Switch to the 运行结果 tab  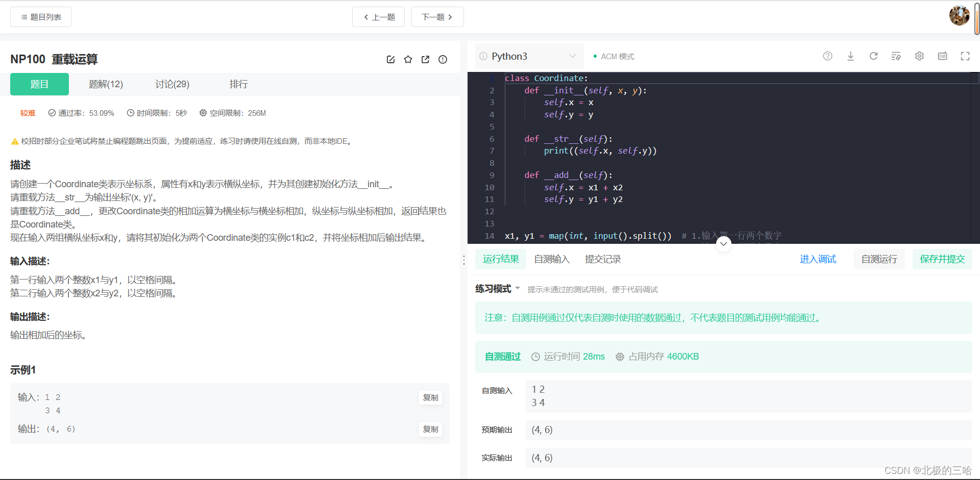pyautogui.click(x=501, y=259)
